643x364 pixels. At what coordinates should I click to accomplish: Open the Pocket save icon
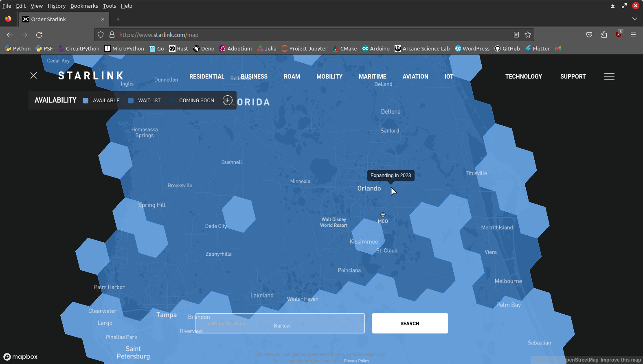(589, 35)
